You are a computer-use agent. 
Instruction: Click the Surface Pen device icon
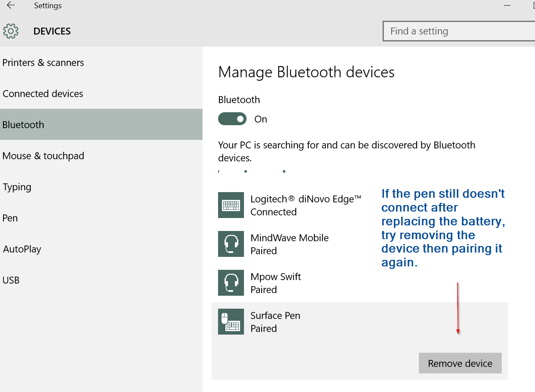[231, 322]
